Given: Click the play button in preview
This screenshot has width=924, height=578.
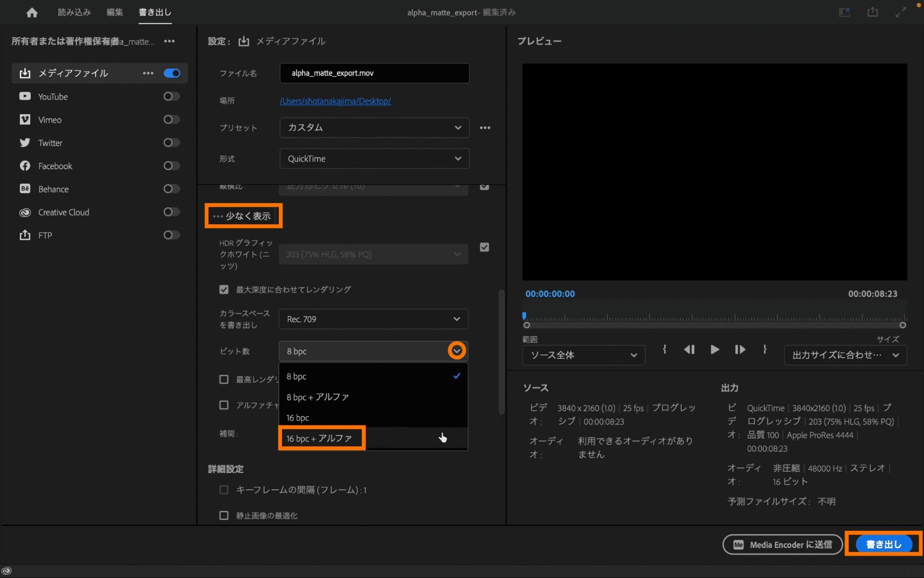Looking at the screenshot, I should pyautogui.click(x=714, y=350).
